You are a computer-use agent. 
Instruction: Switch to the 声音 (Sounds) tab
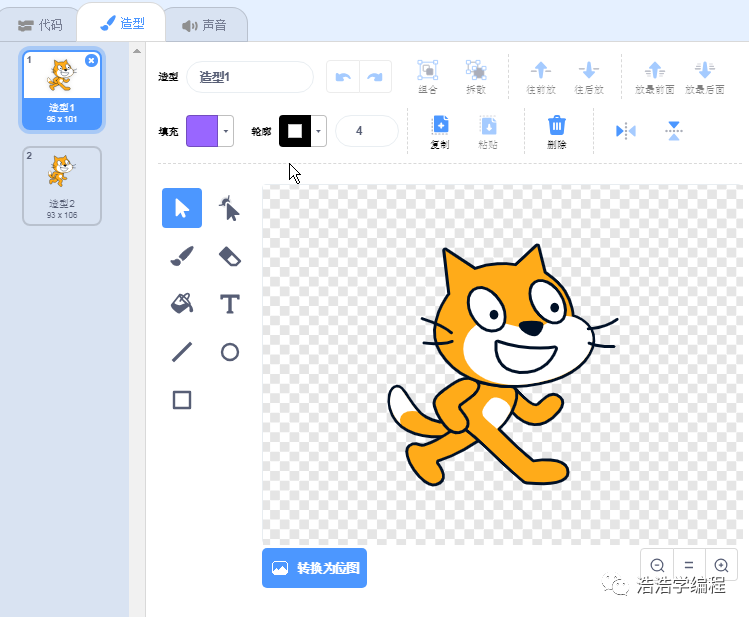(204, 25)
